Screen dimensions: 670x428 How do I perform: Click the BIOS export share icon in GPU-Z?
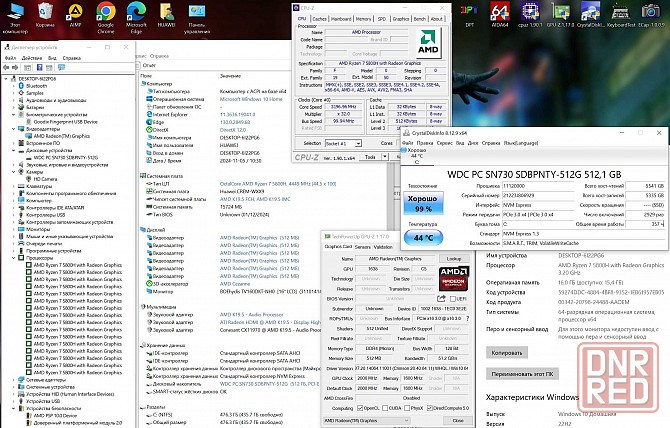point(441,299)
